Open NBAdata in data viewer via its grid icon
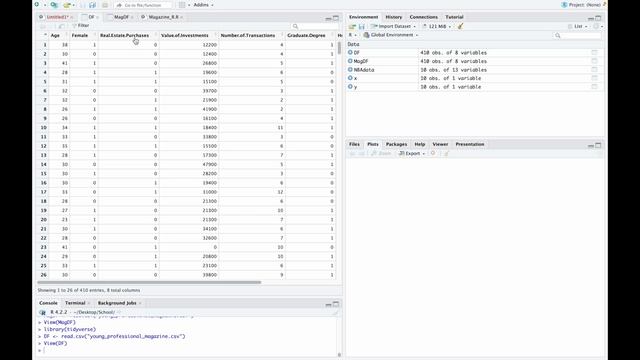 tap(594, 70)
